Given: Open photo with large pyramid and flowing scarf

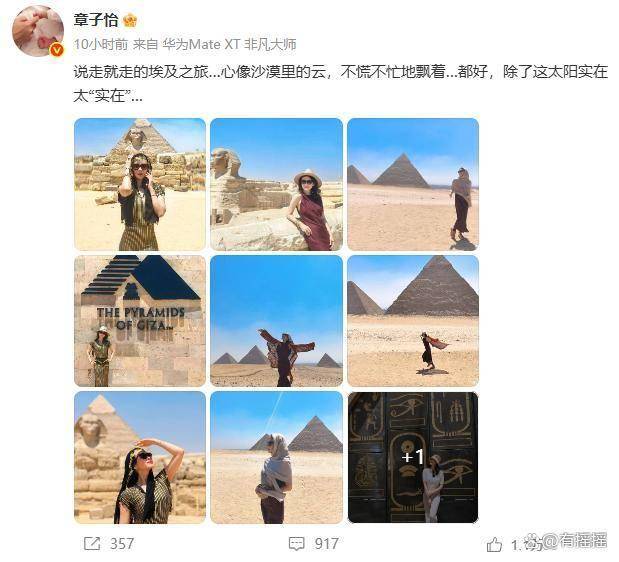Looking at the screenshot, I should 413,321.
